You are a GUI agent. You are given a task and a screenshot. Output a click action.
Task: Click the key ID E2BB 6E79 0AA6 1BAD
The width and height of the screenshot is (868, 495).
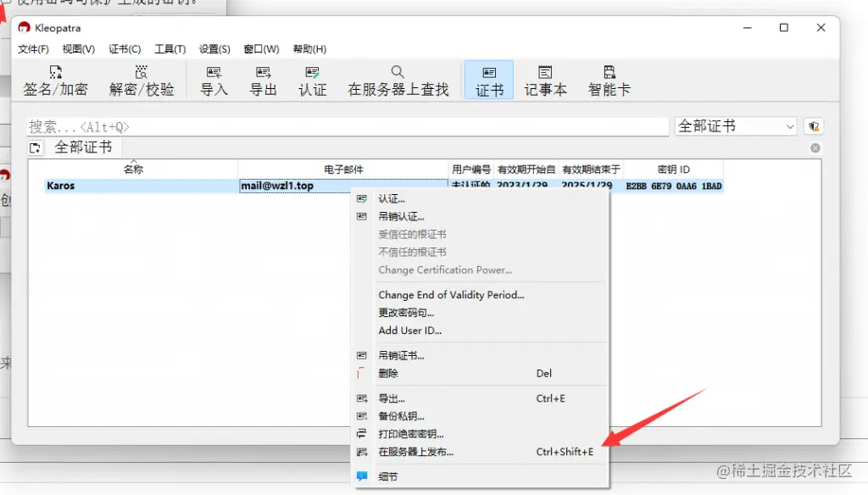[x=674, y=186]
